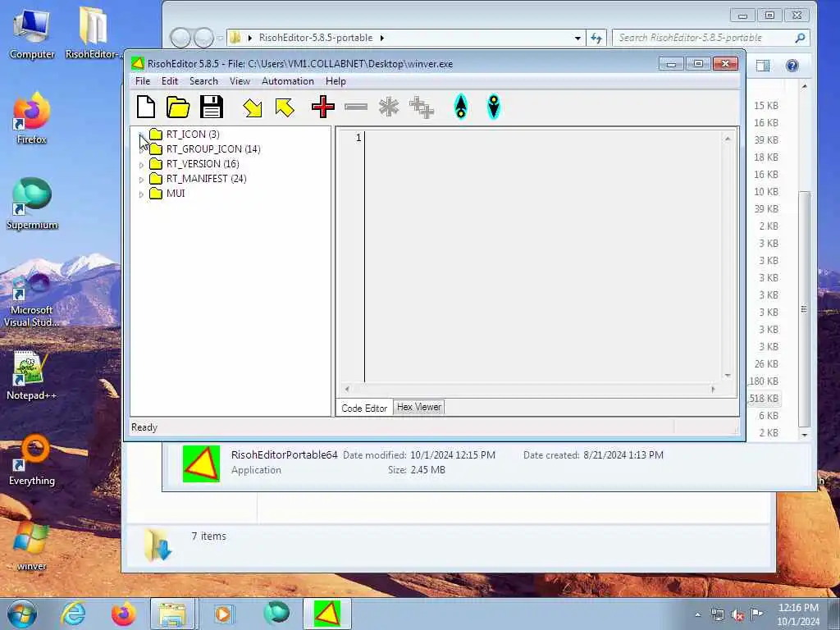Click the code editor scroll right arrow
Image resolution: width=840 pixels, height=630 pixels.
pyautogui.click(x=713, y=389)
